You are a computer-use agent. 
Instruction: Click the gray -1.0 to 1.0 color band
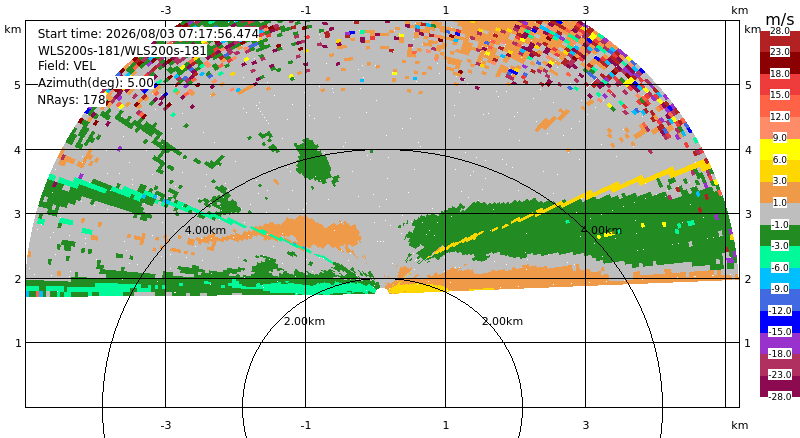pyautogui.click(x=780, y=214)
